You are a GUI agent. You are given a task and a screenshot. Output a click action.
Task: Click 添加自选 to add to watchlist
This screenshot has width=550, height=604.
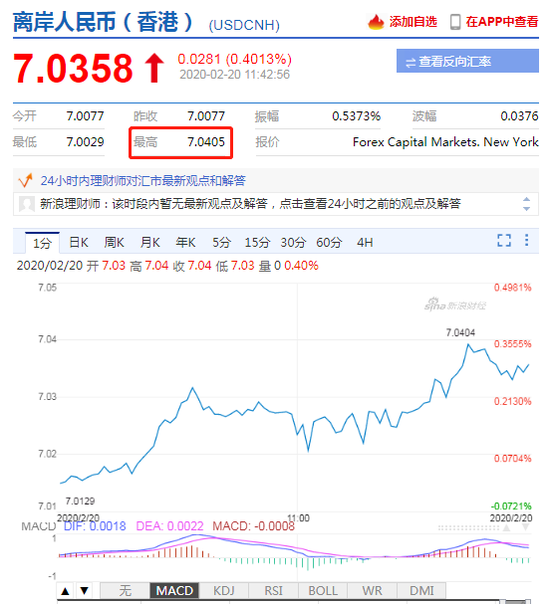pos(413,22)
